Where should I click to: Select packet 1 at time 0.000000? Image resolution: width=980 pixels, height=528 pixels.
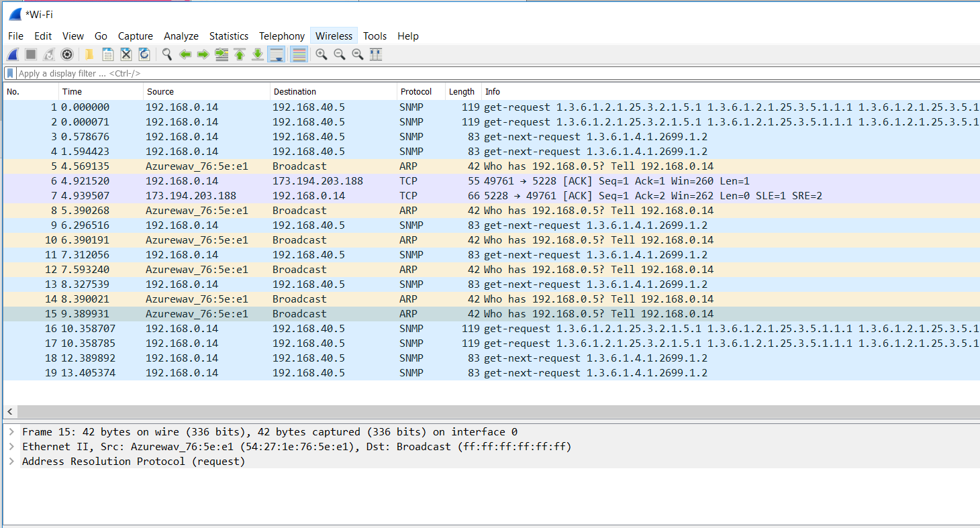pyautogui.click(x=491, y=107)
